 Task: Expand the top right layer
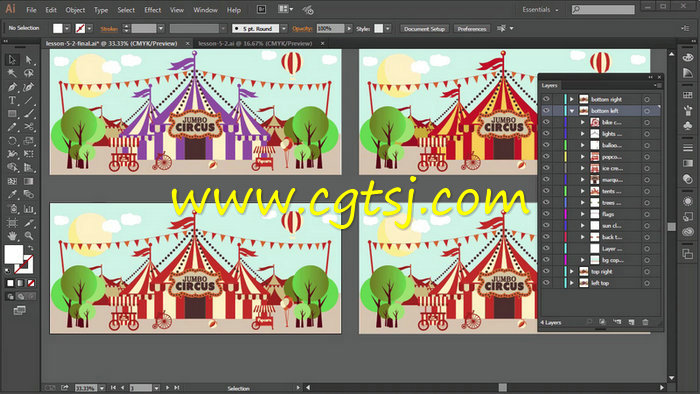tap(571, 271)
